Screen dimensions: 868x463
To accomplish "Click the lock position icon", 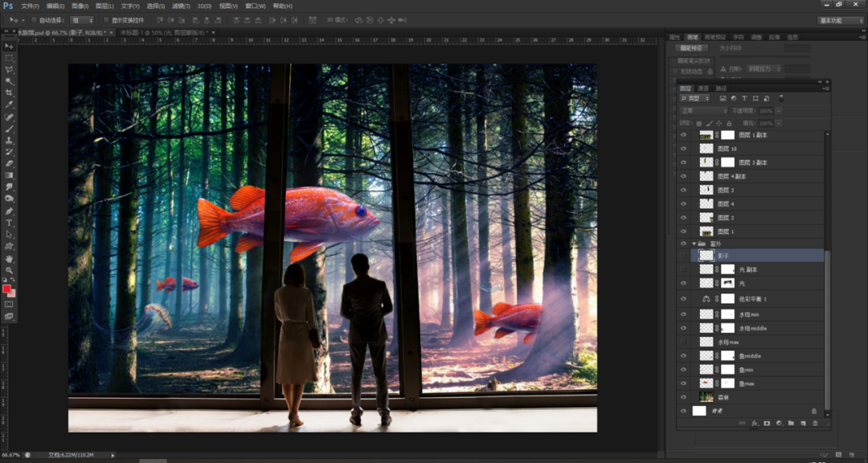I will point(719,124).
